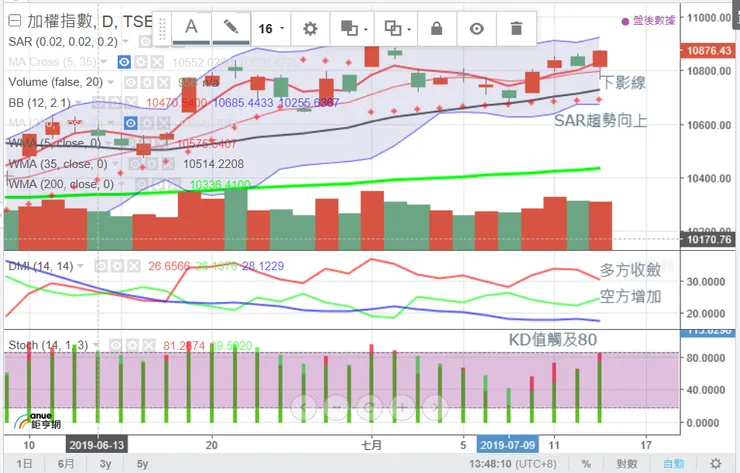The height and width of the screenshot is (473, 740).
Task: Toggle visibility of Stoch indicator
Action: pyautogui.click(x=116, y=346)
